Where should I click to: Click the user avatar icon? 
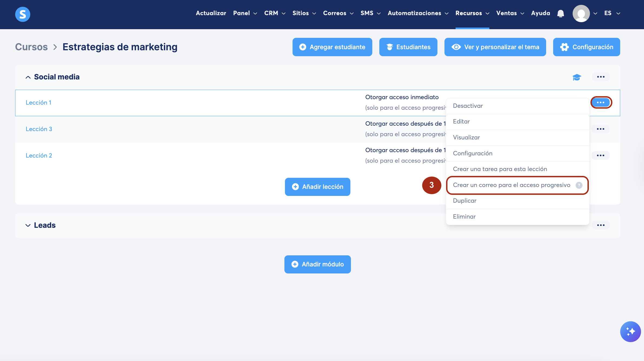coord(581,14)
